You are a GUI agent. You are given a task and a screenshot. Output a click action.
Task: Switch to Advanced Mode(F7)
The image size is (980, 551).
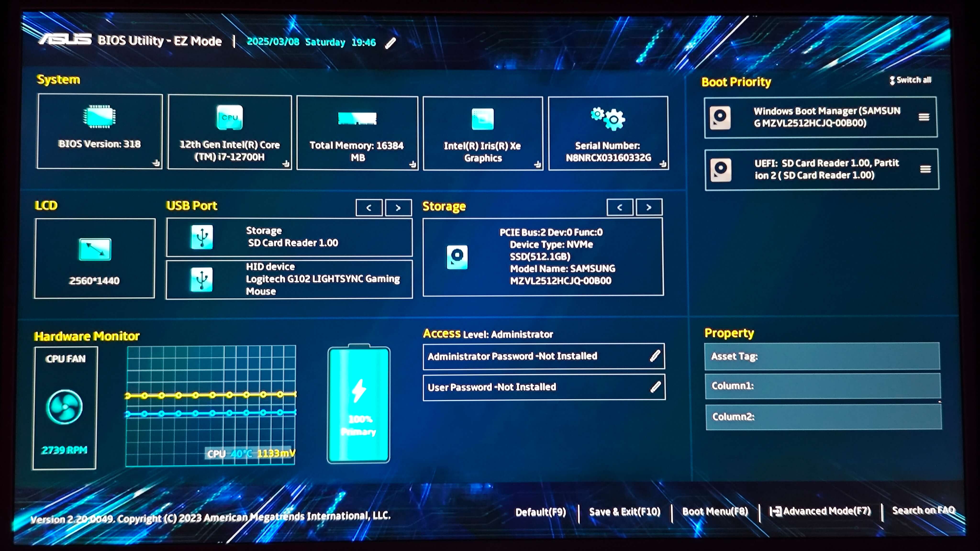(820, 511)
